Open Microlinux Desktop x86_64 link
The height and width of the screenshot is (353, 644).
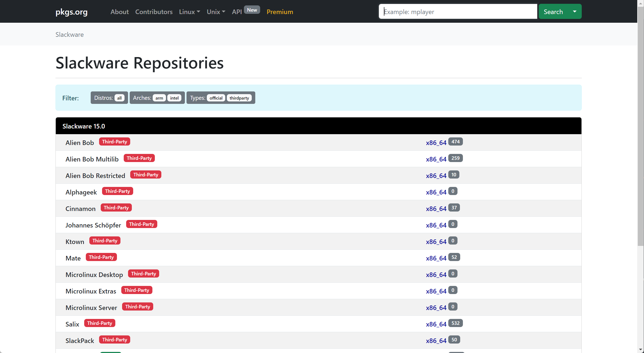pyautogui.click(x=436, y=275)
